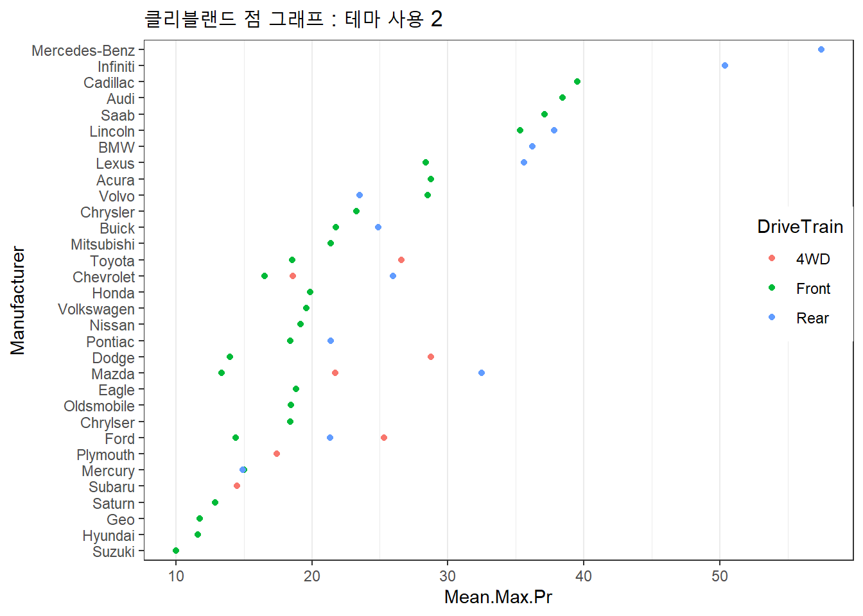The image size is (863, 616).
Task: Select the Toyota axis label
Action: click(112, 261)
